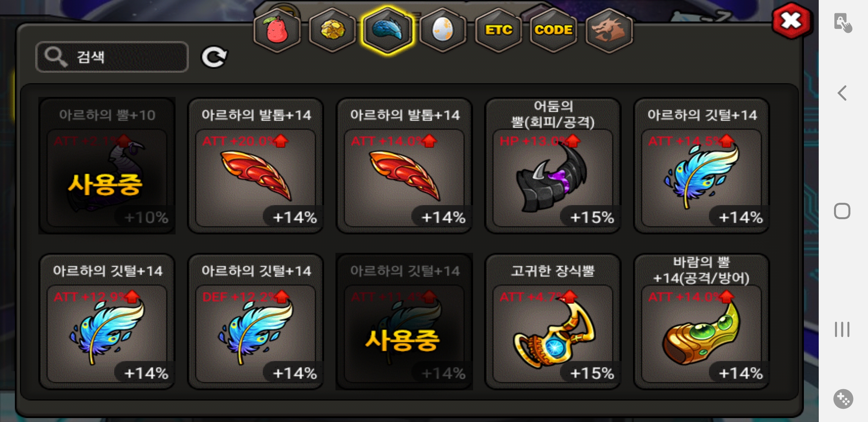Open the egg category tab
Viewport: 868px width, 422px height.
[443, 30]
